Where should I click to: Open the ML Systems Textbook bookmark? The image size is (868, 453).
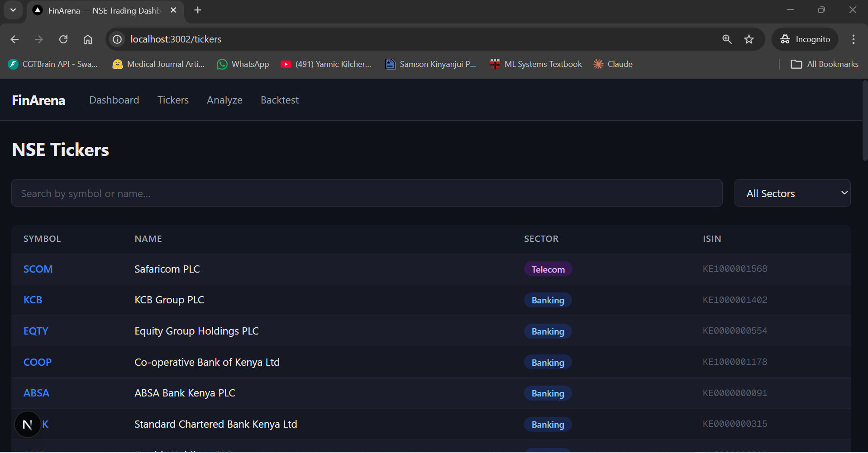click(535, 64)
